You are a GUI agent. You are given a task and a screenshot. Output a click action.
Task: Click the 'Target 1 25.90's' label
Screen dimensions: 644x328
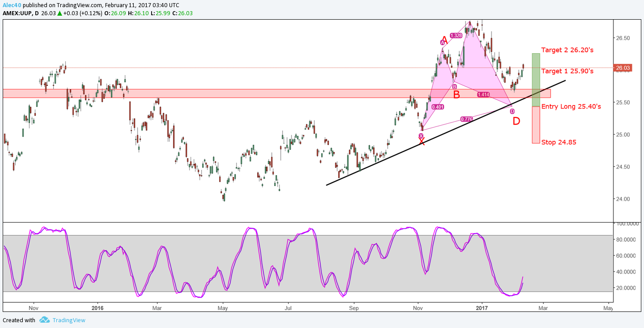(x=567, y=71)
